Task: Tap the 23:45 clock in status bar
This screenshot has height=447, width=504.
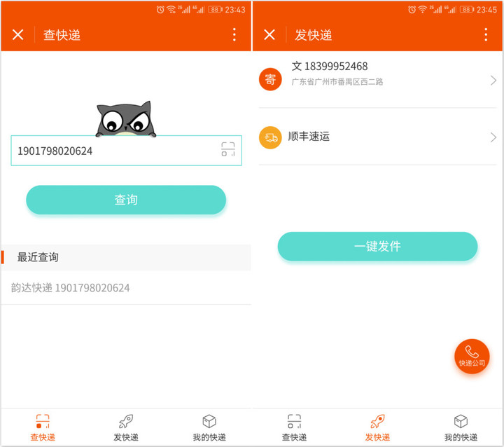Action: [x=486, y=10]
